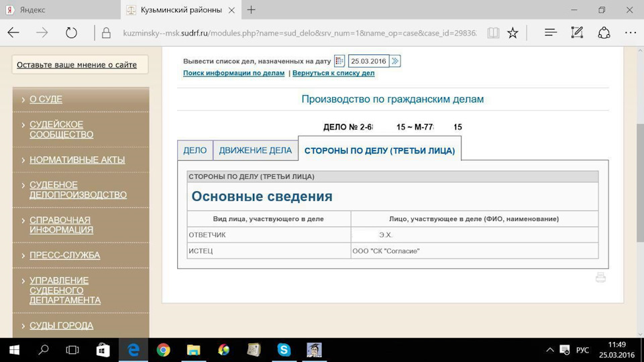Open СУДЕБНОЕ ДЕЛОПРОИЗВОДСТВО sidebar item
The image size is (644, 362).
click(78, 190)
